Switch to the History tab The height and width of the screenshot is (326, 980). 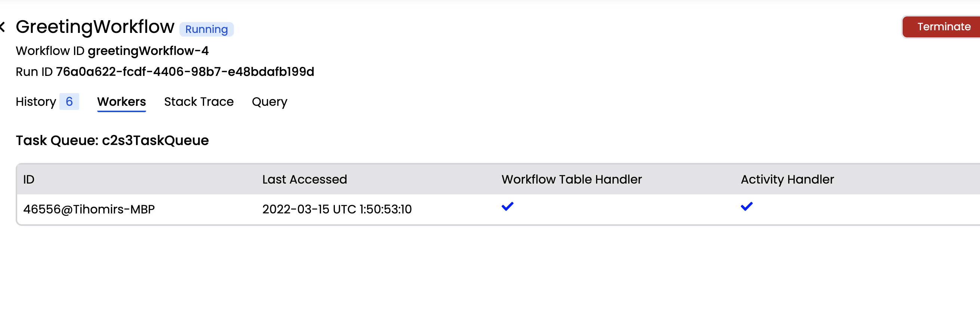click(36, 102)
